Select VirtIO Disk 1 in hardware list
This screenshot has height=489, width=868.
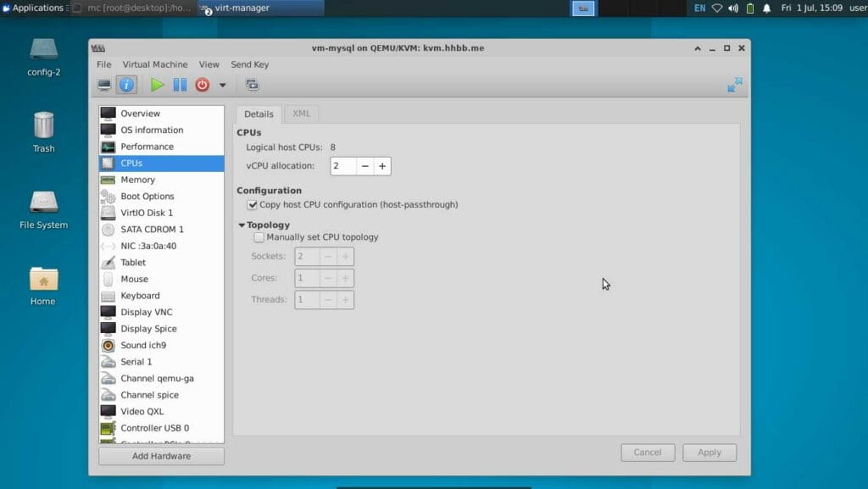click(147, 213)
